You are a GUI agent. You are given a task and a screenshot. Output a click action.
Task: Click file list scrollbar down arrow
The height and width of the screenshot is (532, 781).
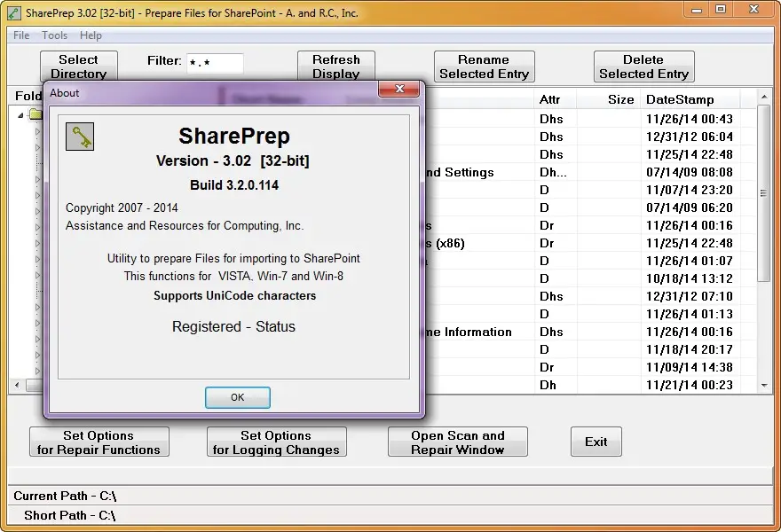point(764,386)
